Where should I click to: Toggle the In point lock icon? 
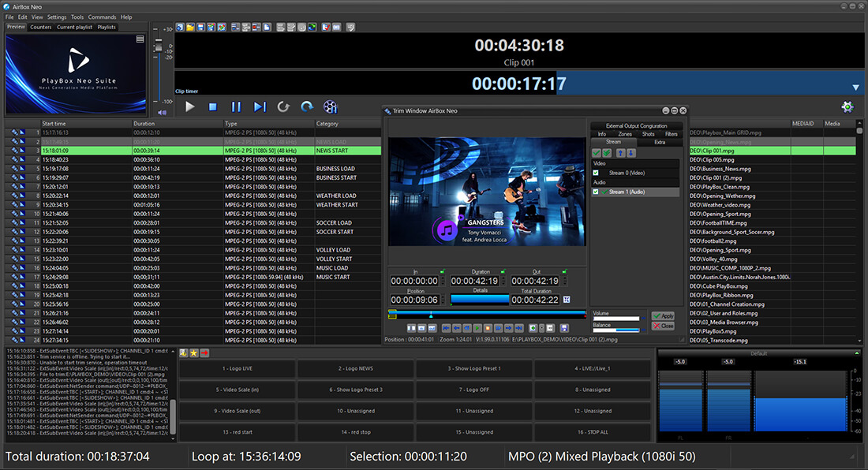[x=443, y=271]
